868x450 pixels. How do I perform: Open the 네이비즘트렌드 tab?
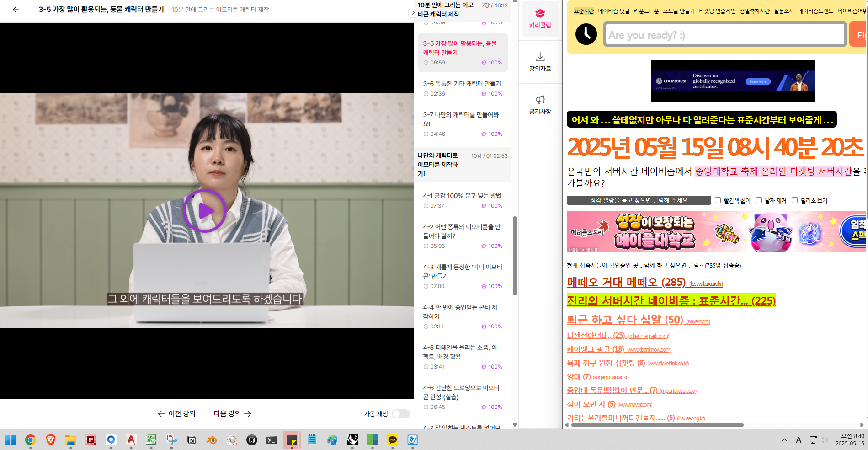pyautogui.click(x=816, y=11)
